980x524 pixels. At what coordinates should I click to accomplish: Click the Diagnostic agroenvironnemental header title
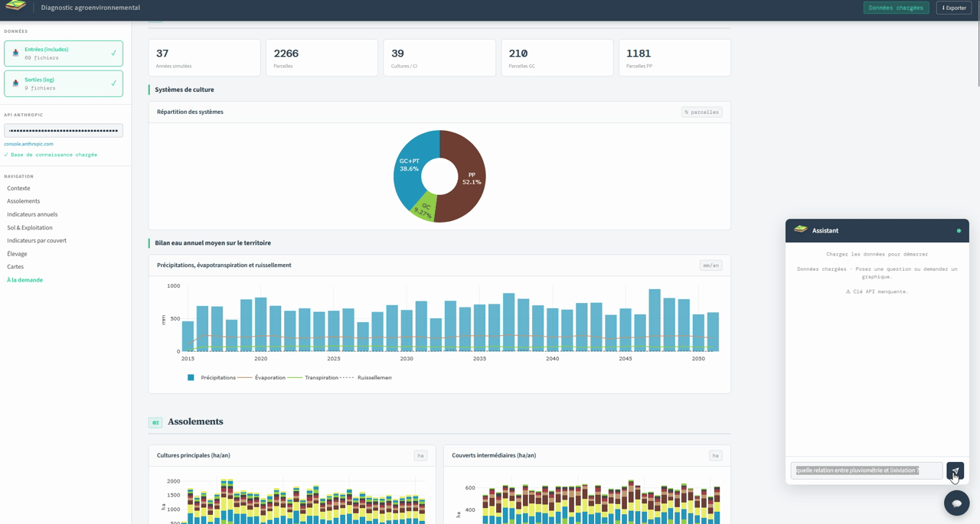tap(90, 8)
